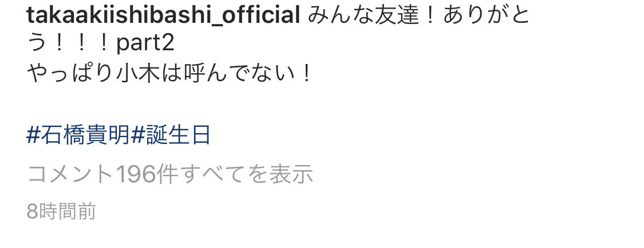Tap the #石橋貴明 hashtag
This screenshot has height=248, width=644.
coord(78,135)
